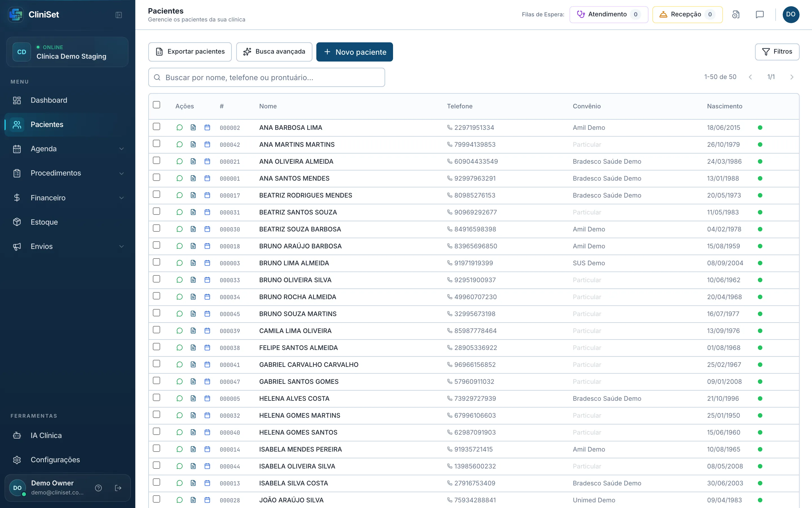Open chat icon for BRUNO ARAÚJO BARBOSA
This screenshot has width=812, height=508.
tap(180, 246)
